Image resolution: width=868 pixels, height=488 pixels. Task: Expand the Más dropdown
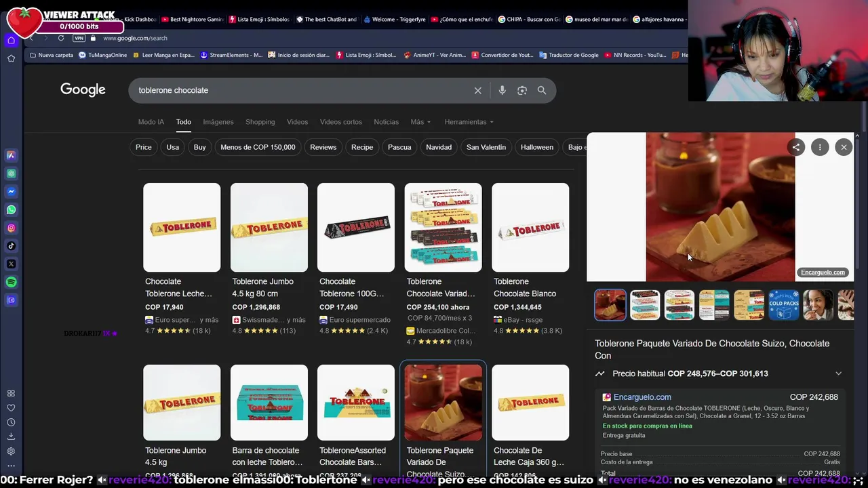(x=420, y=122)
